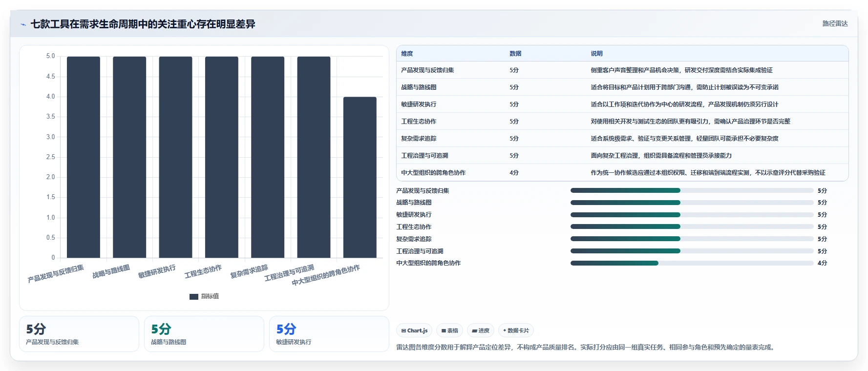
Task: Click the description starting 面向复杂工程治理
Action: [661, 156]
